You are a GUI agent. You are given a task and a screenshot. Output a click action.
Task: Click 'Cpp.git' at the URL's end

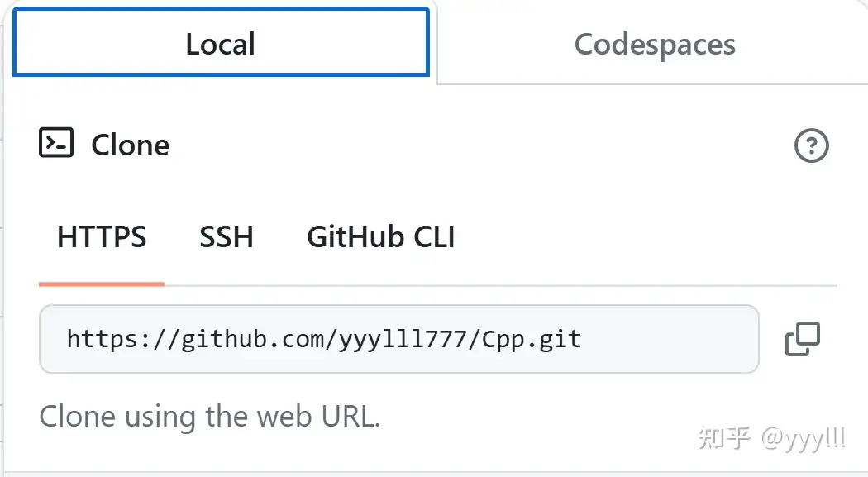532,339
